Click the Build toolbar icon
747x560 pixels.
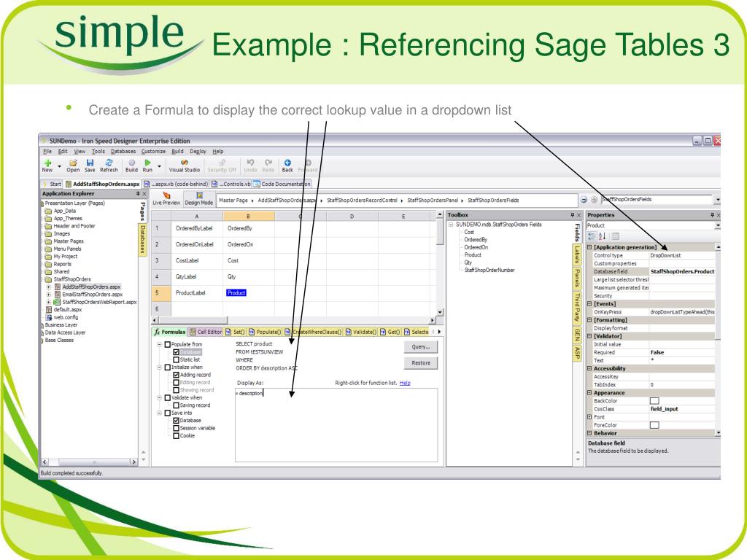pos(131,163)
